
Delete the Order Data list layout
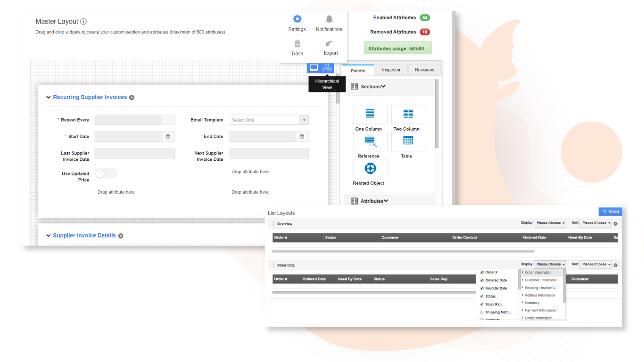[615, 265]
